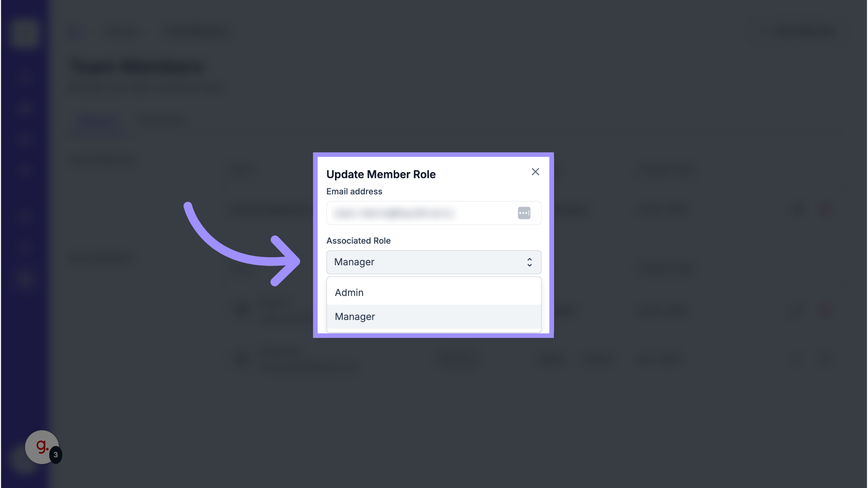Close the Update Member Role dialog

[x=535, y=172]
